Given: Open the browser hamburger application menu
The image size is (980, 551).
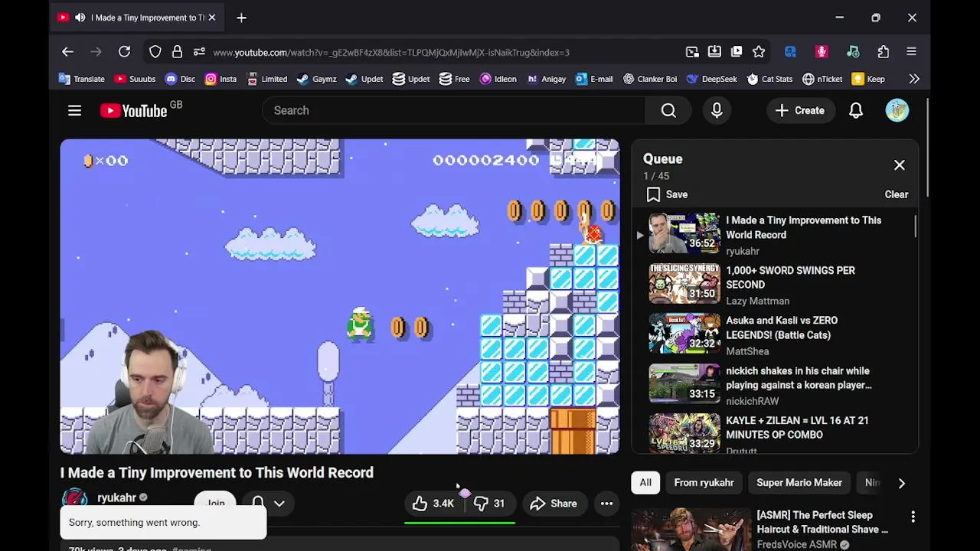Looking at the screenshot, I should coord(911,52).
